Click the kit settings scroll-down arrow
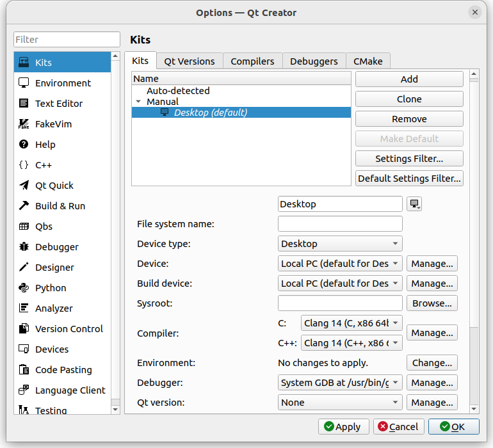Image resolution: width=493 pixels, height=448 pixels. [474, 409]
